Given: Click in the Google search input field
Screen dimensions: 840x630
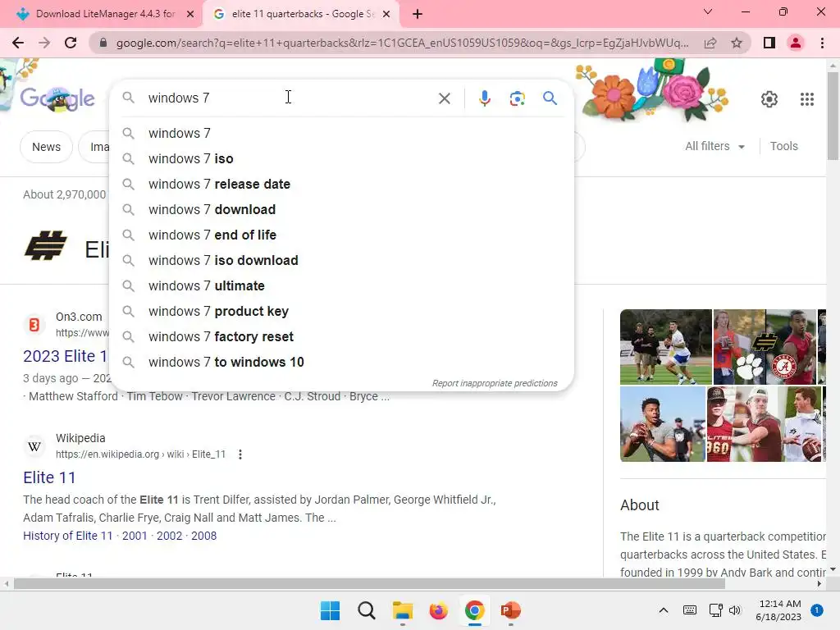Looking at the screenshot, I should (x=290, y=98).
